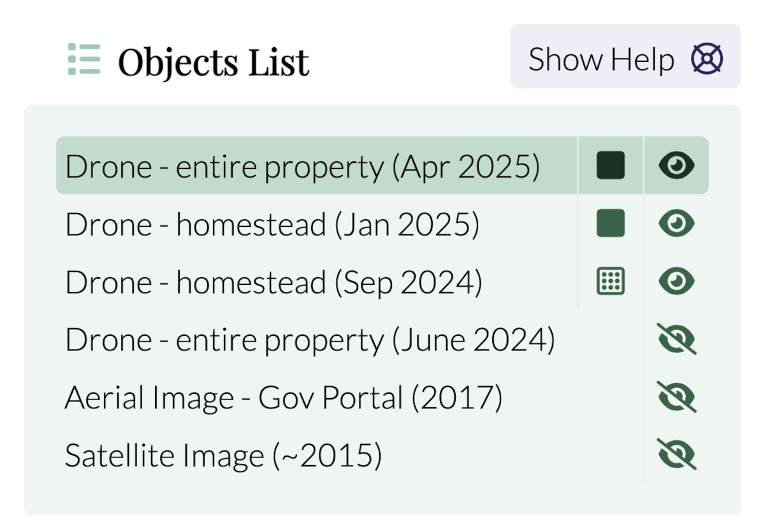Hide Drone homestead Jan 2025 layer
765x532 pixels.
[x=676, y=224]
